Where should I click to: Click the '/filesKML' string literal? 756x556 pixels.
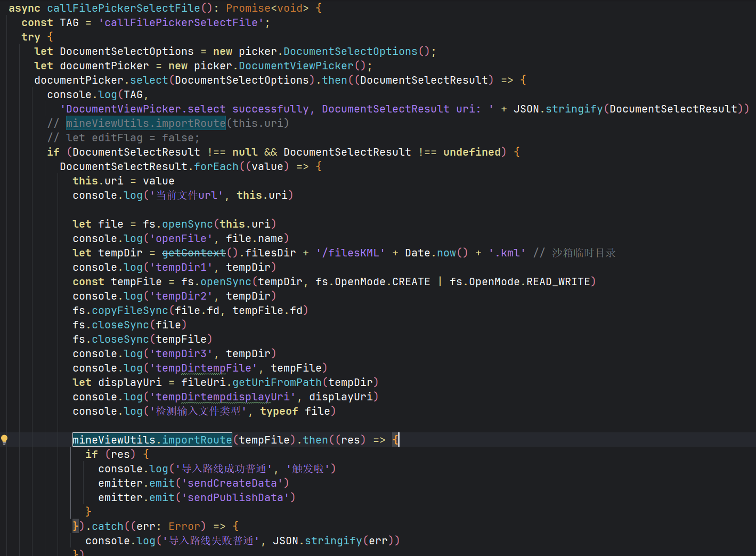(x=351, y=253)
